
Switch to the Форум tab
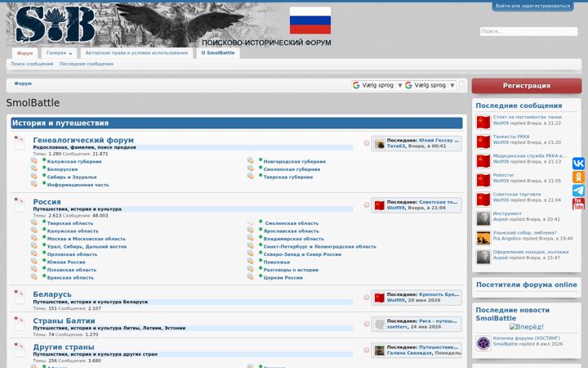[24, 53]
